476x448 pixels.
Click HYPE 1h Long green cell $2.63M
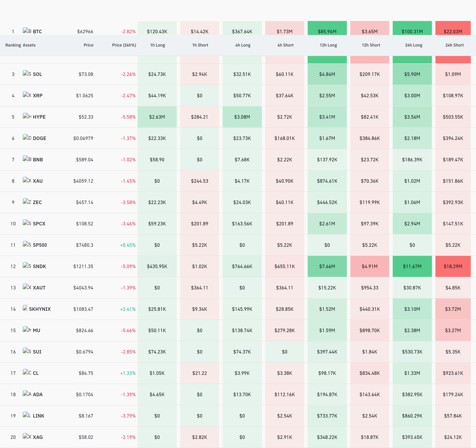[157, 117]
